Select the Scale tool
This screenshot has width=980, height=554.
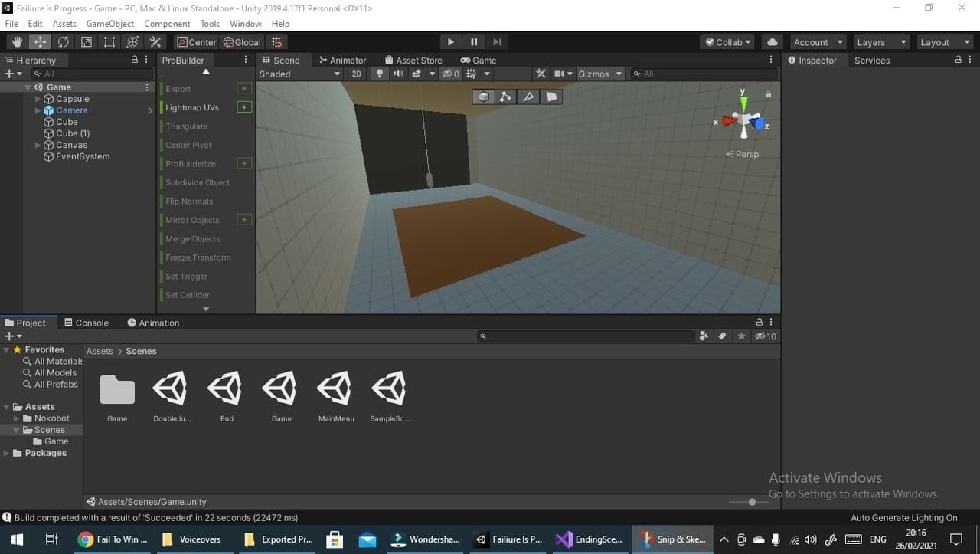(x=86, y=42)
